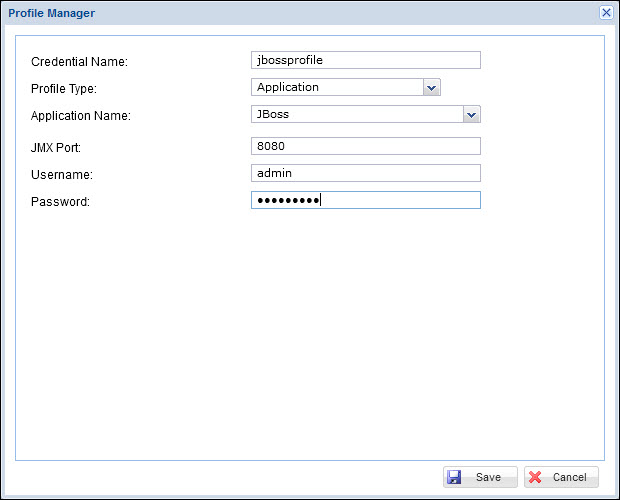Viewport: 620px width, 500px height.
Task: Save the JBoss profile
Action: click(480, 477)
